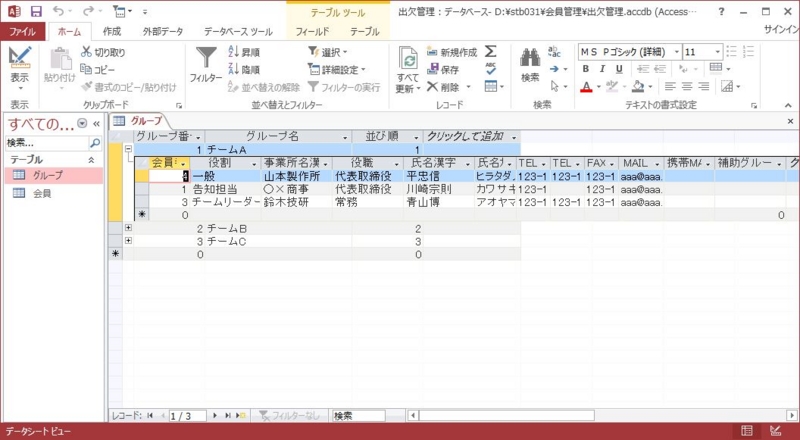
Task: Switch to design view in status bar
Action: point(776,431)
